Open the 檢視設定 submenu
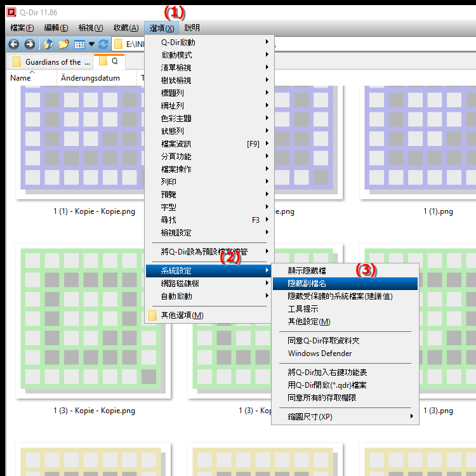Viewport: 476px width, 476px height. click(x=209, y=233)
